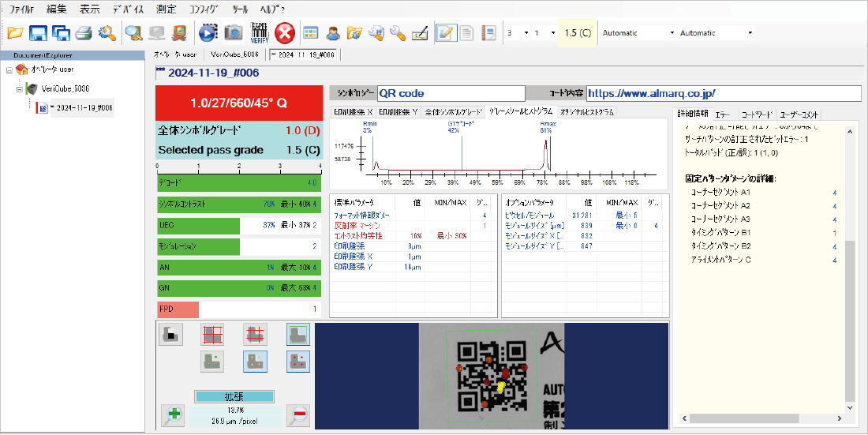Click the folder with gear icon
The image size is (868, 435).
[x=354, y=33]
